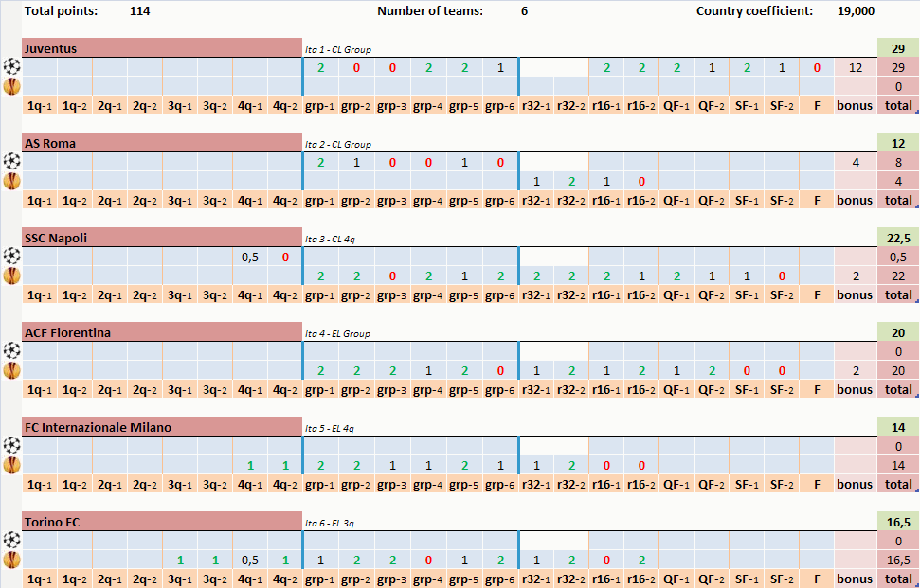Click Fiorentina bonus cell showing 2
Image resolution: width=920 pixels, height=588 pixels.
click(856, 370)
